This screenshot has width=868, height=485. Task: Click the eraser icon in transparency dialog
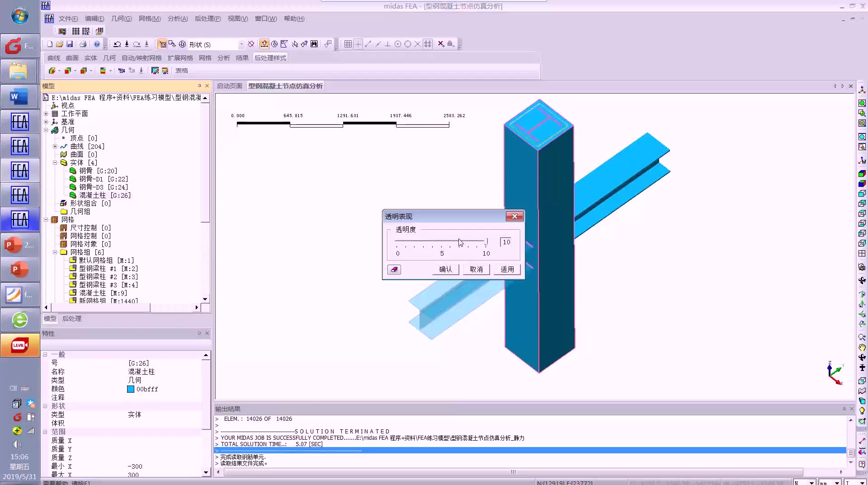pos(394,270)
